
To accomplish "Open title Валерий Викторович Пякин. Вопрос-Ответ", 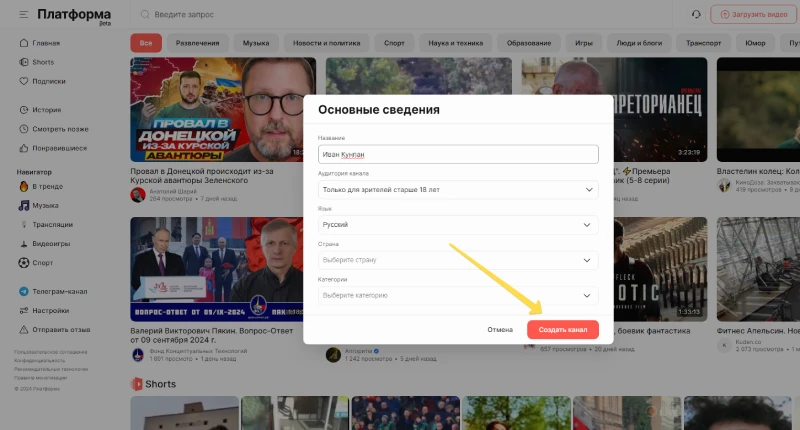I will coord(212,335).
